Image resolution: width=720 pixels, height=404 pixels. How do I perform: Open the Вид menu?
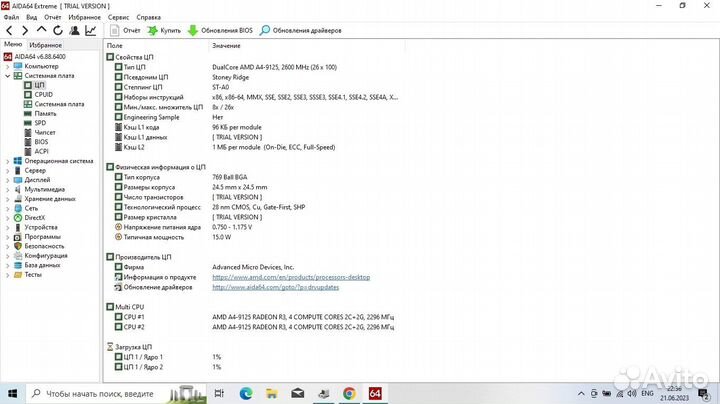click(x=32, y=17)
